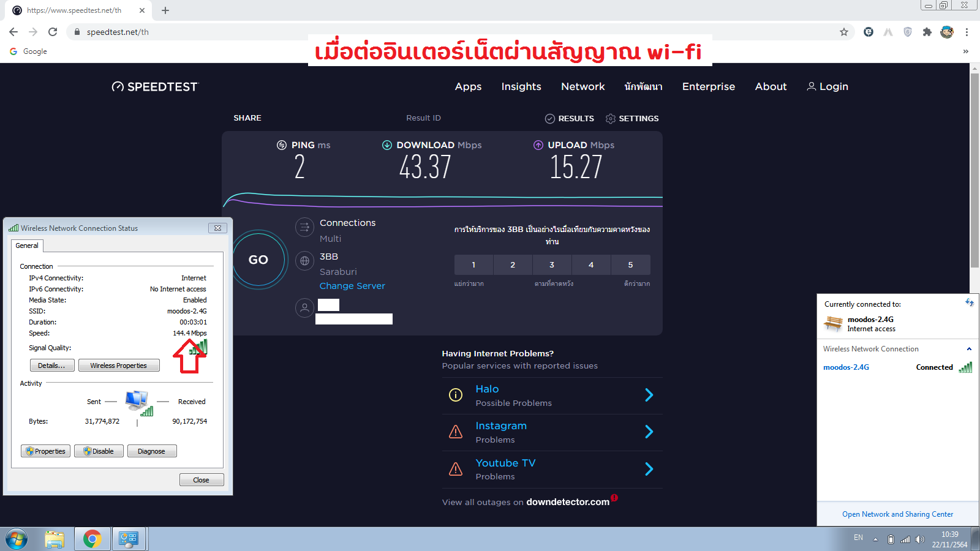The width and height of the screenshot is (980, 551).
Task: Click the Chrome taskbar icon
Action: tap(92, 539)
